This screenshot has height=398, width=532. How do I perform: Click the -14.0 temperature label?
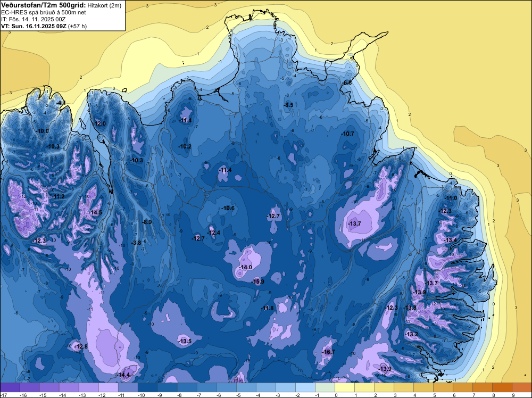[x=245, y=267]
